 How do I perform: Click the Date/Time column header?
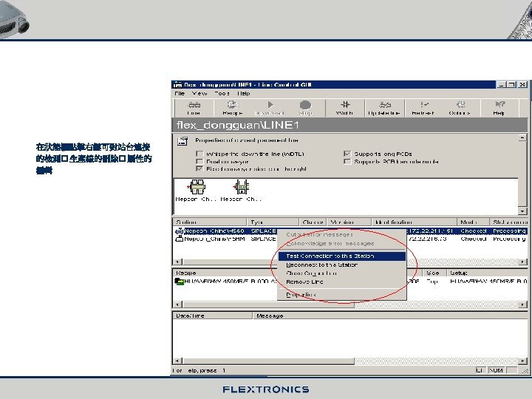[x=213, y=316]
